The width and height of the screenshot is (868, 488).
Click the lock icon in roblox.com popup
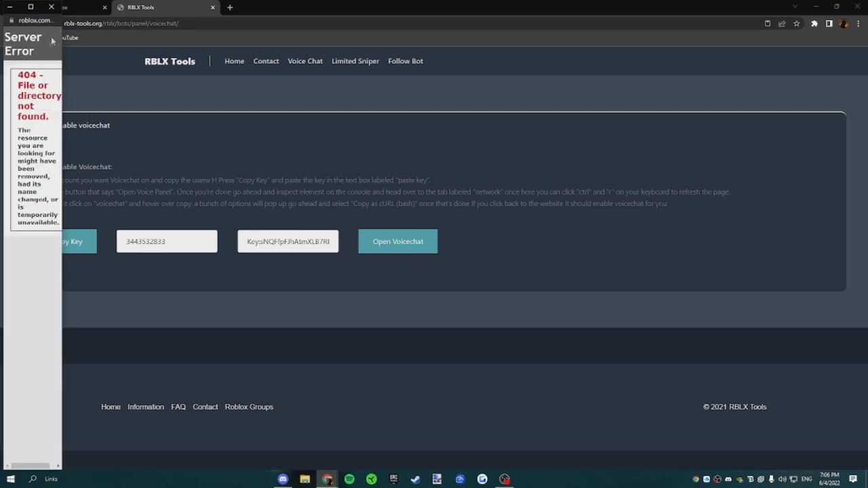(11, 20)
